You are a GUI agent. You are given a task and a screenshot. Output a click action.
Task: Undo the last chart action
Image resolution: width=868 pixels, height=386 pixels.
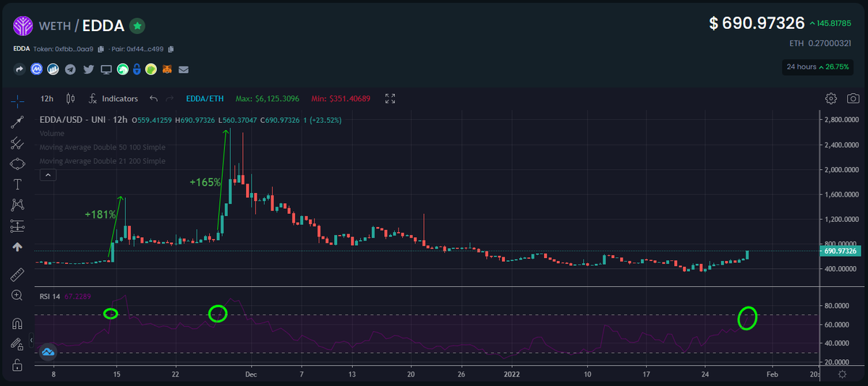click(x=153, y=98)
